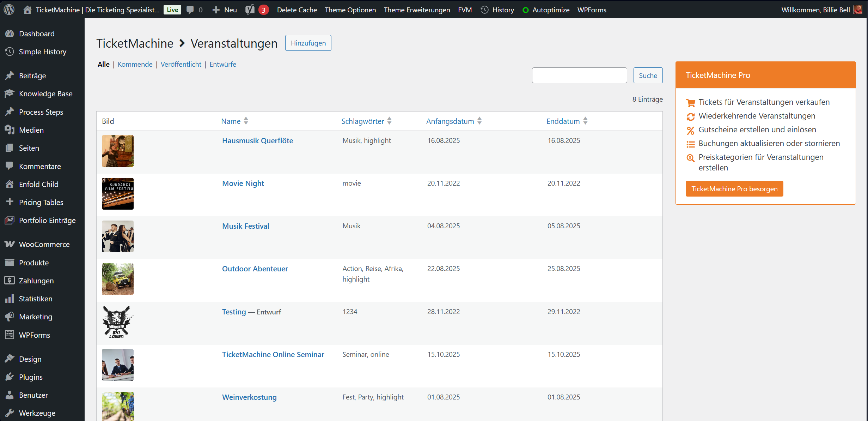Screen dimensions: 868x421
Task: Click the Enfold Child house icon
Action: 10,184
